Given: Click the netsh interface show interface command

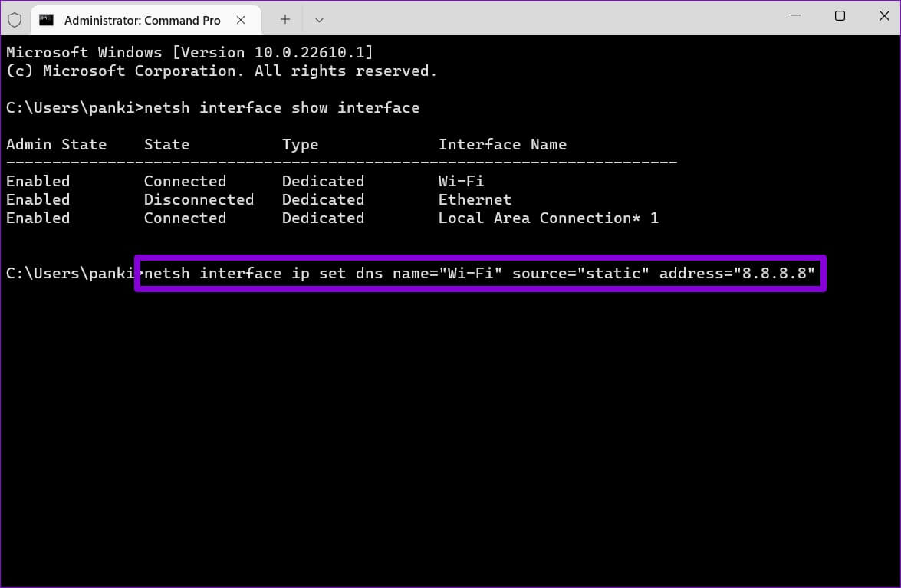Looking at the screenshot, I should click(281, 107).
